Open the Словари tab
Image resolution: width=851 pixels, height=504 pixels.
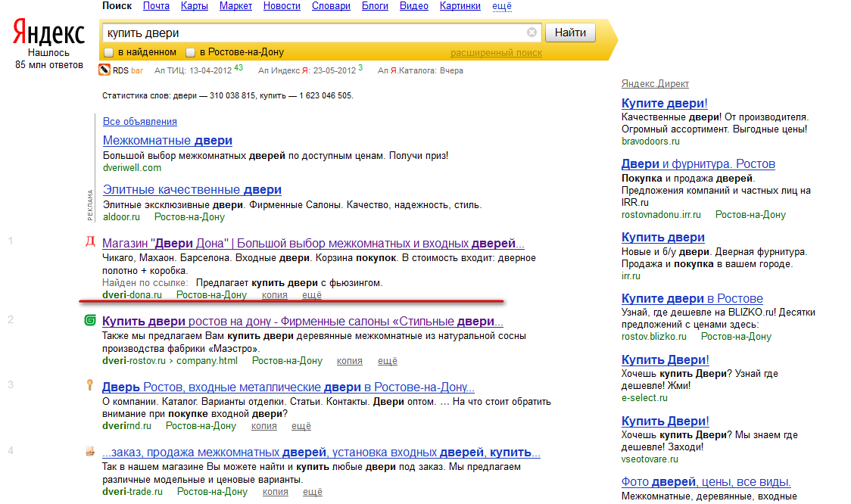pyautogui.click(x=331, y=6)
